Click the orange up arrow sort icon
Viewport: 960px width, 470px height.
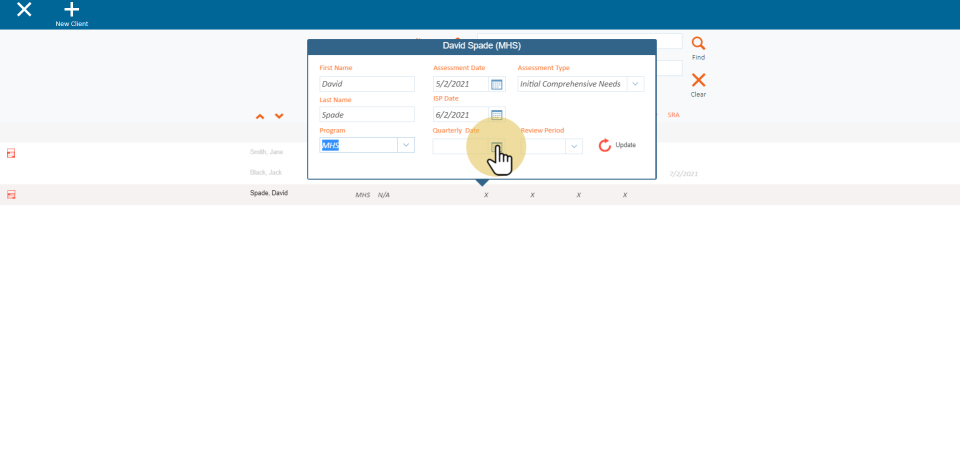pos(260,117)
